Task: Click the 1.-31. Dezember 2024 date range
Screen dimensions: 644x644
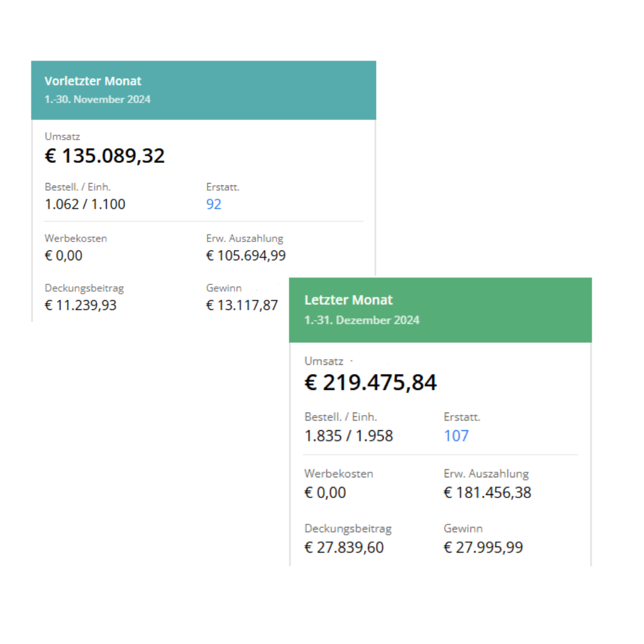Action: coord(362,320)
